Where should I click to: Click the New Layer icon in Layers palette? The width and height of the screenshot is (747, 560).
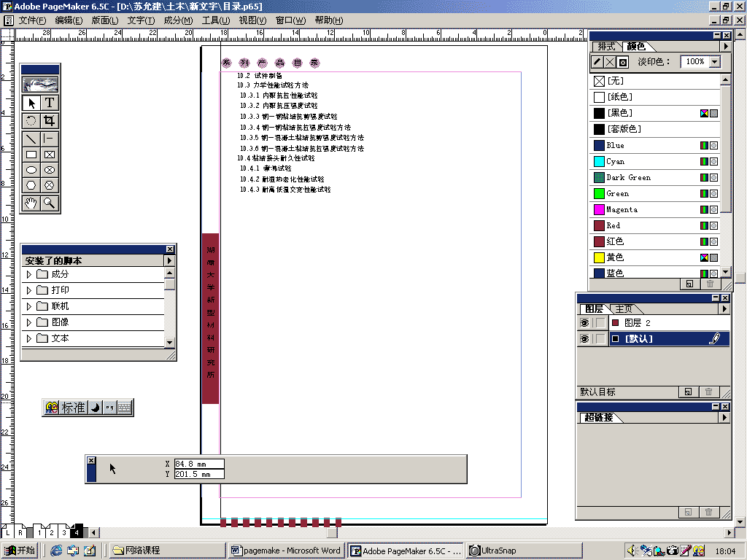pyautogui.click(x=687, y=392)
